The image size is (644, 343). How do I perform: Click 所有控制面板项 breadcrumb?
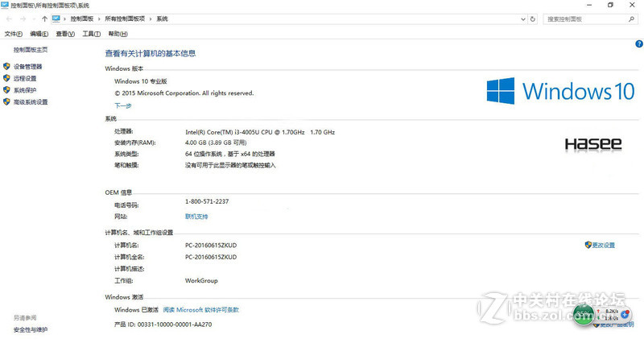[125, 19]
